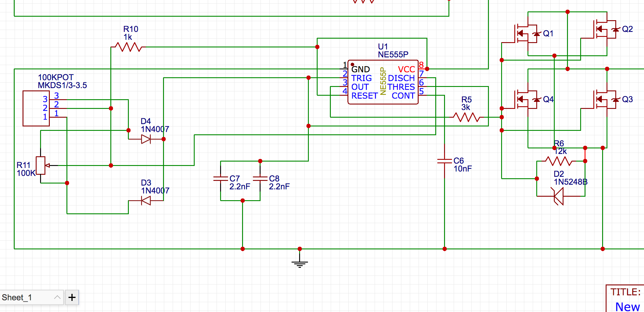This screenshot has width=644, height=312.
Task: Click the VCC pin 8 label on U1
Action: 406,69
